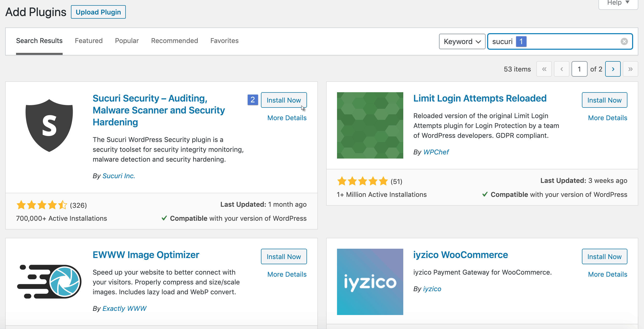Viewport: 644px width, 329px height.
Task: Click the plugin search input field
Action: (x=560, y=41)
